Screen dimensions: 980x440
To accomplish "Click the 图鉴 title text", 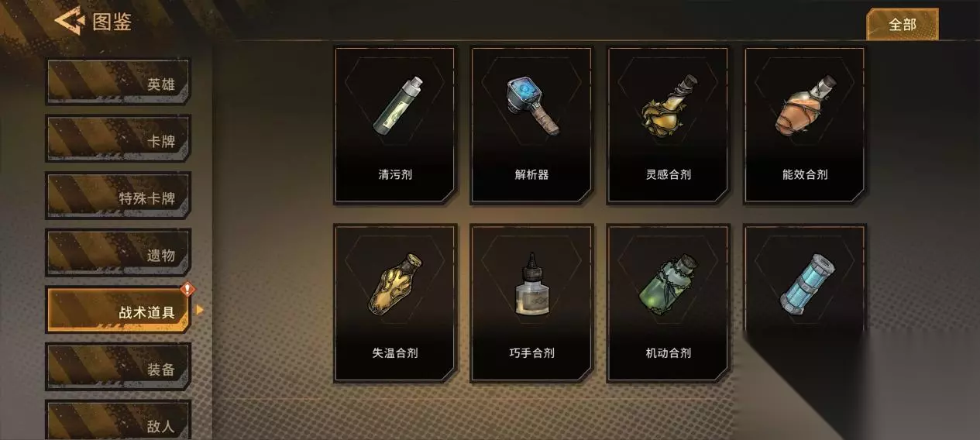I will point(112,22).
